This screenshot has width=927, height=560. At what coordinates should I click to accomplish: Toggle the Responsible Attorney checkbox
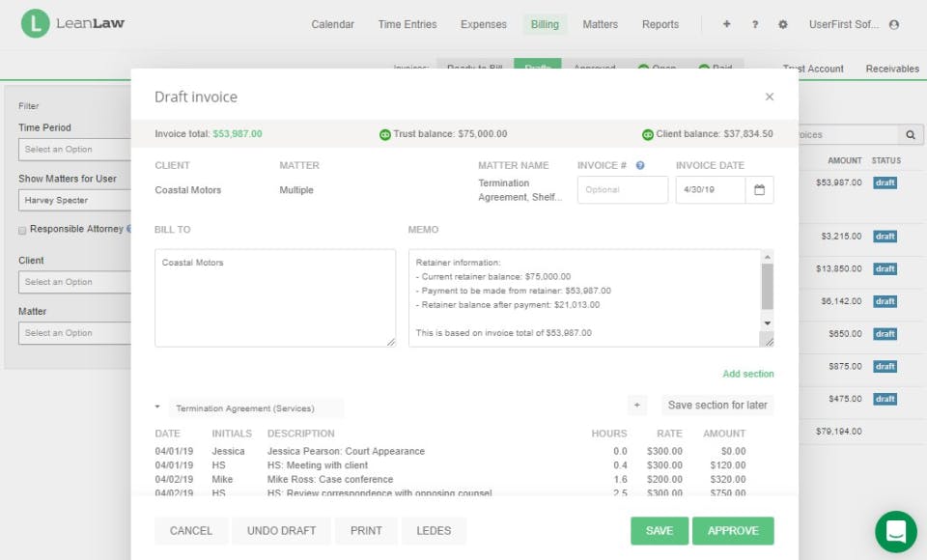(22, 230)
